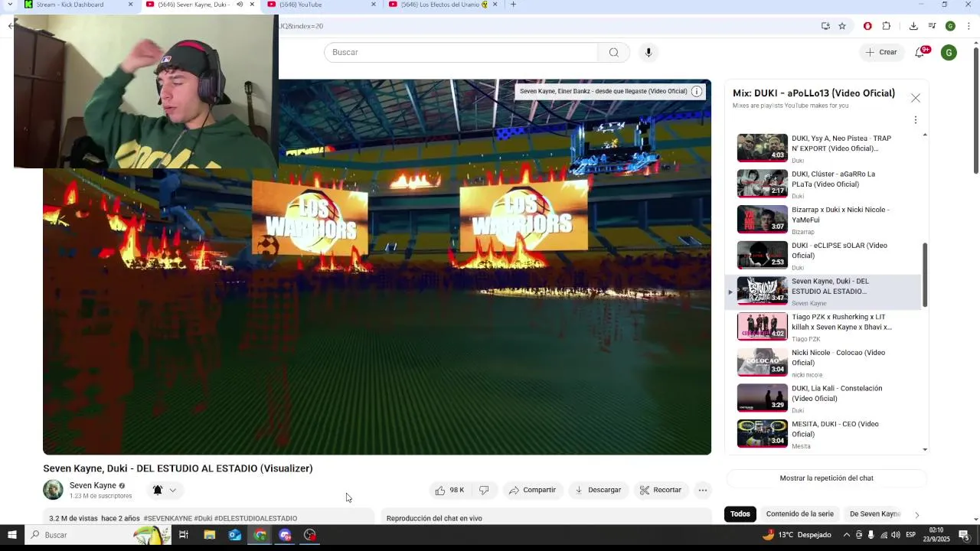Screen dimensions: 980x551
Task: Show hidden system tray icons
Action: [846, 535]
